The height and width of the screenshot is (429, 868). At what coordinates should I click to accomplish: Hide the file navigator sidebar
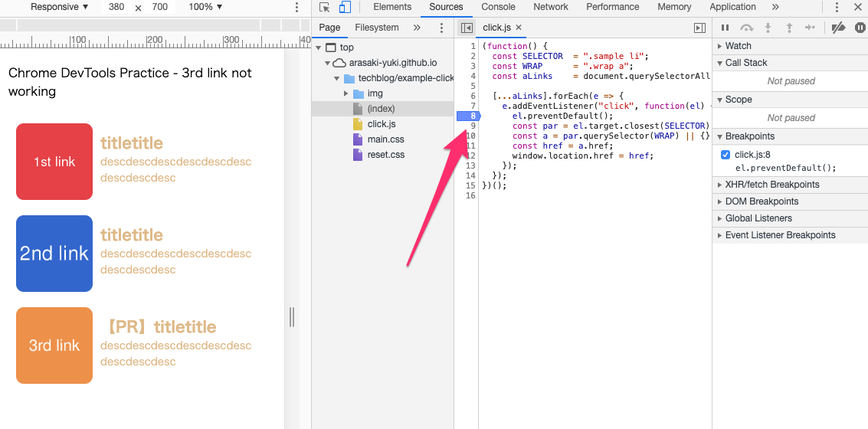click(x=466, y=28)
